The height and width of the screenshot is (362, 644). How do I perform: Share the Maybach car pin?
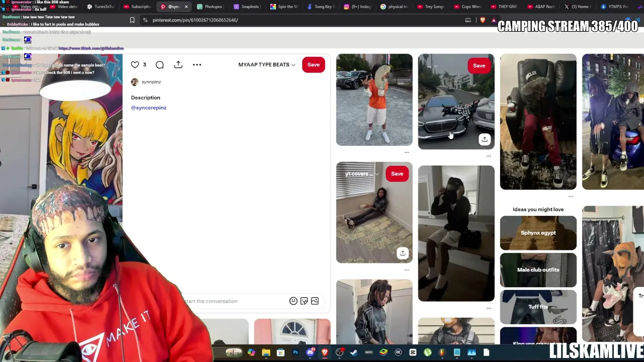[485, 139]
